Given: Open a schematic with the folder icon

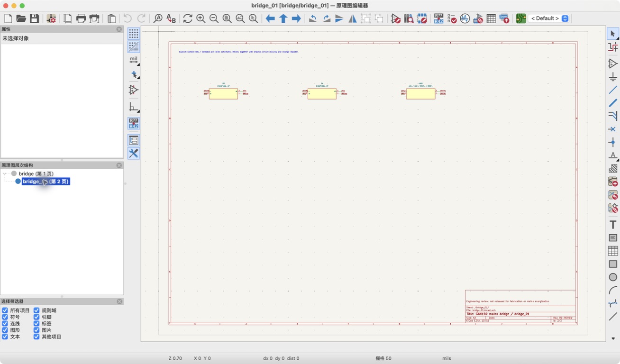Looking at the screenshot, I should point(21,18).
